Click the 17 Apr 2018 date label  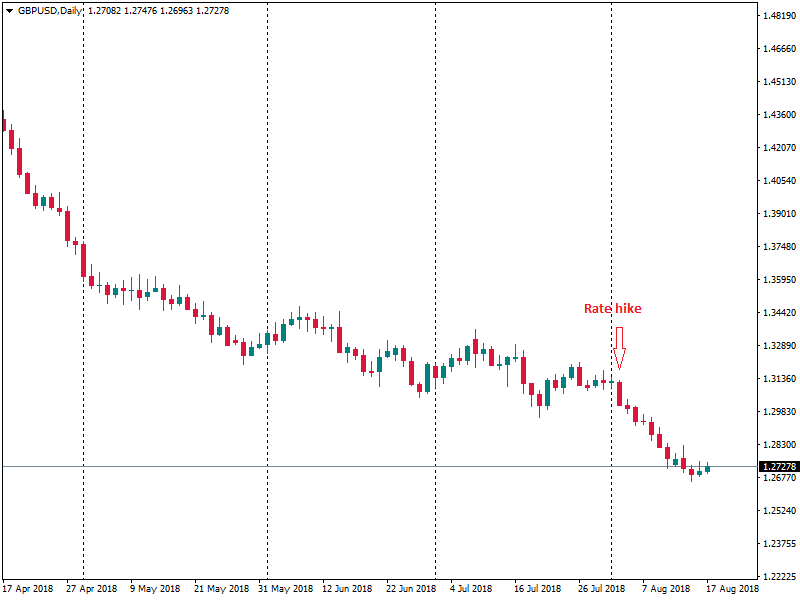pyautogui.click(x=29, y=589)
